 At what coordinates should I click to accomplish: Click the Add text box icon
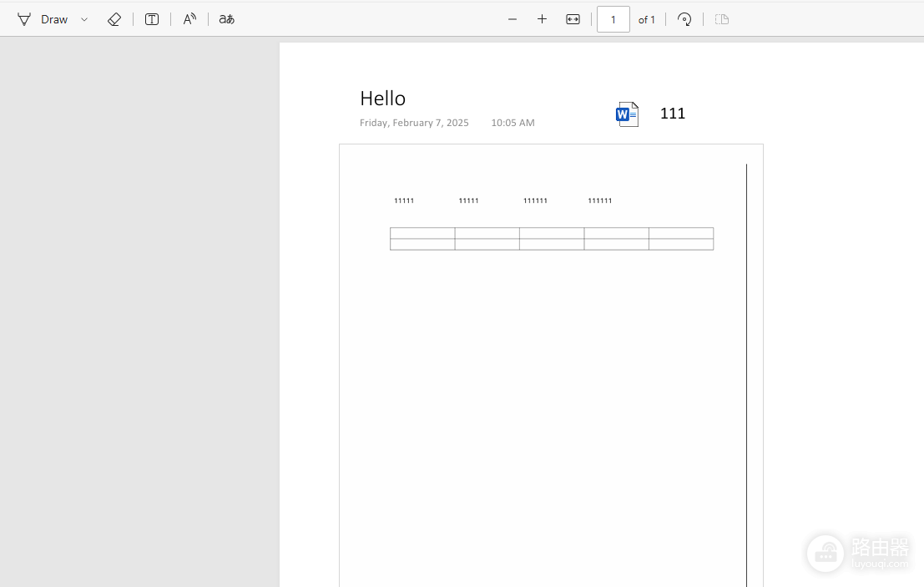[x=152, y=19]
